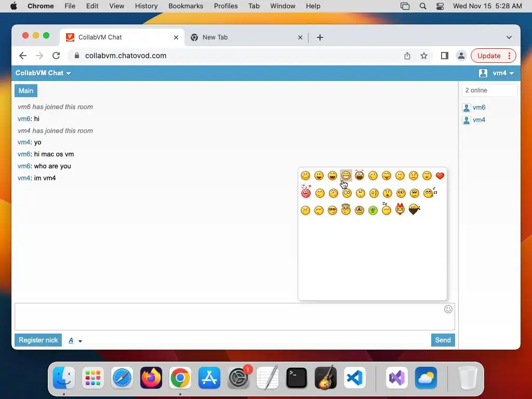Focus the chat message input box
Viewport: 532px width, 399px height.
[234, 316]
